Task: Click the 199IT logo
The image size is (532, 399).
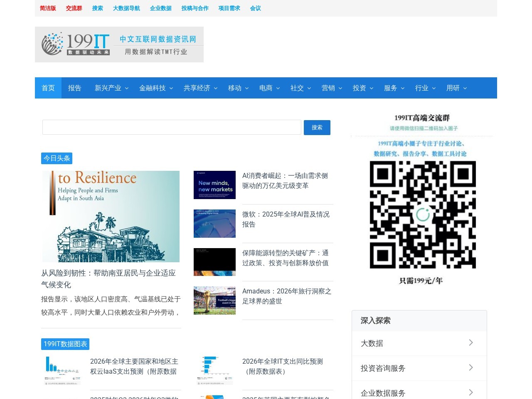Action: coord(75,44)
